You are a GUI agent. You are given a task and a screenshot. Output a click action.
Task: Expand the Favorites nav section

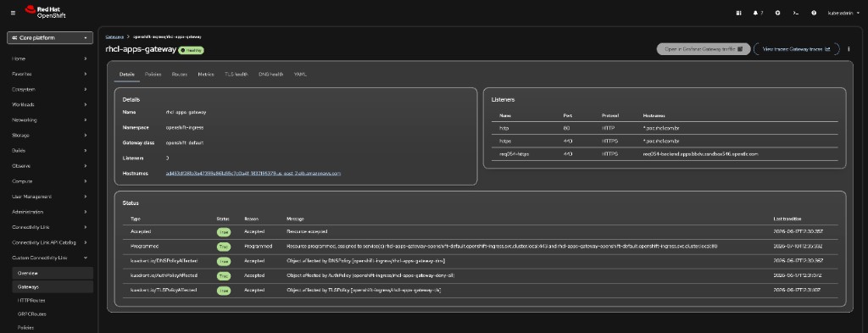click(x=50, y=74)
